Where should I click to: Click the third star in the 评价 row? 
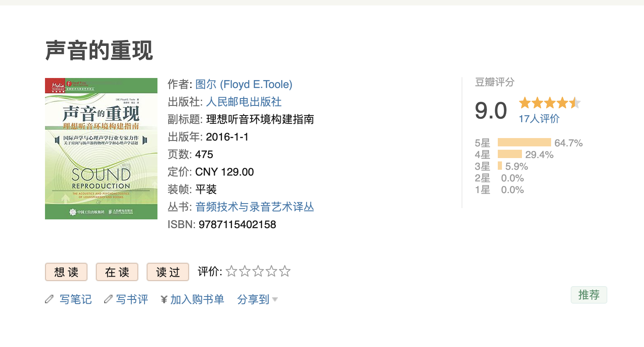(258, 271)
